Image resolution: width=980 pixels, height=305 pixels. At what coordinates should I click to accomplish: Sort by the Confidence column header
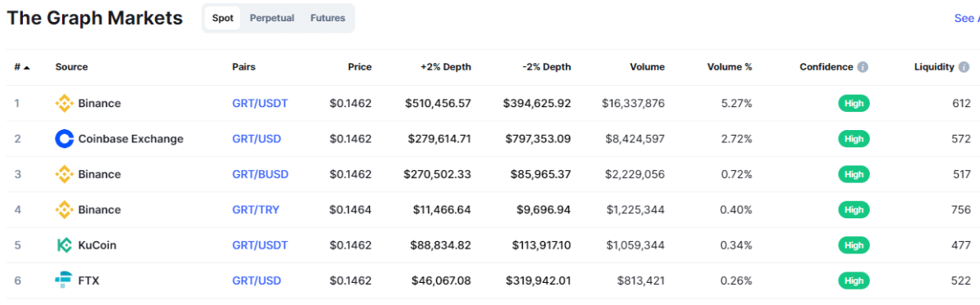826,67
